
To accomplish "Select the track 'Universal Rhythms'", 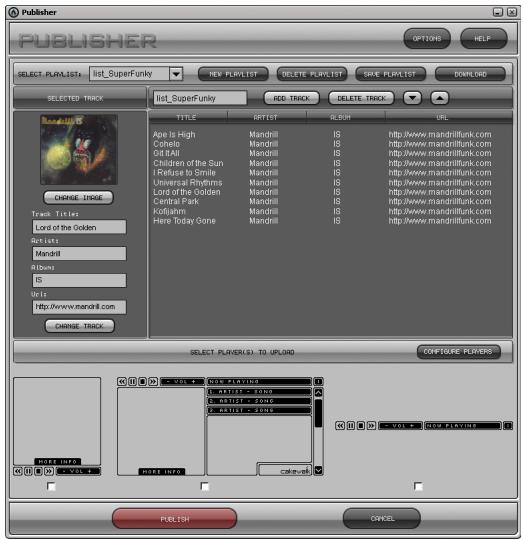I will click(188, 182).
